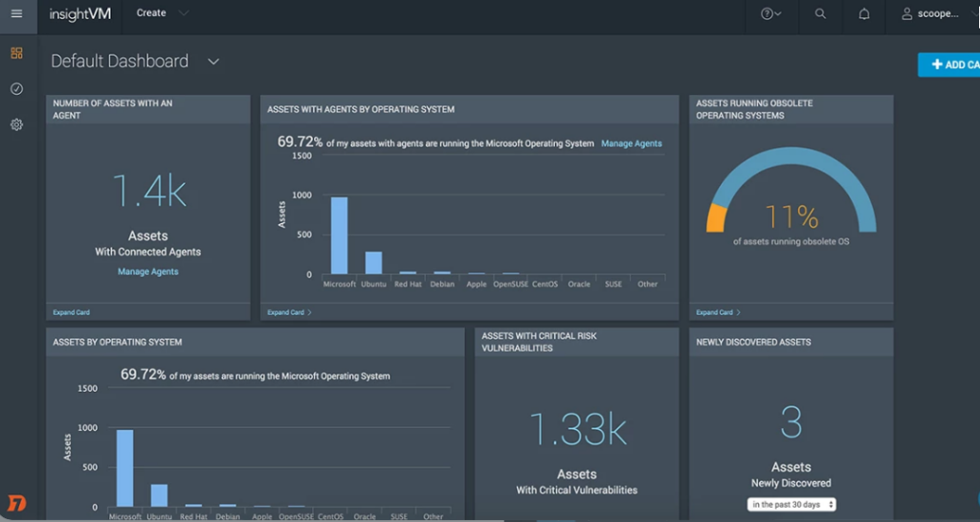Expand Card on Assets Running Obsolete Operating Systems
The image size is (980, 522).
(x=718, y=312)
